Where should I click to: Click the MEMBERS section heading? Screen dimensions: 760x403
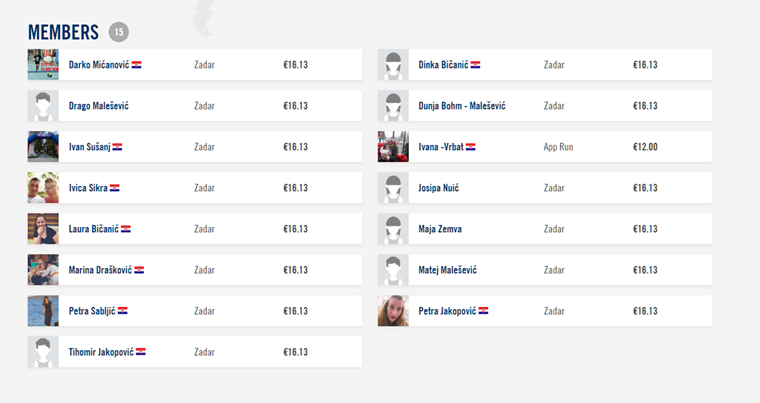click(63, 32)
